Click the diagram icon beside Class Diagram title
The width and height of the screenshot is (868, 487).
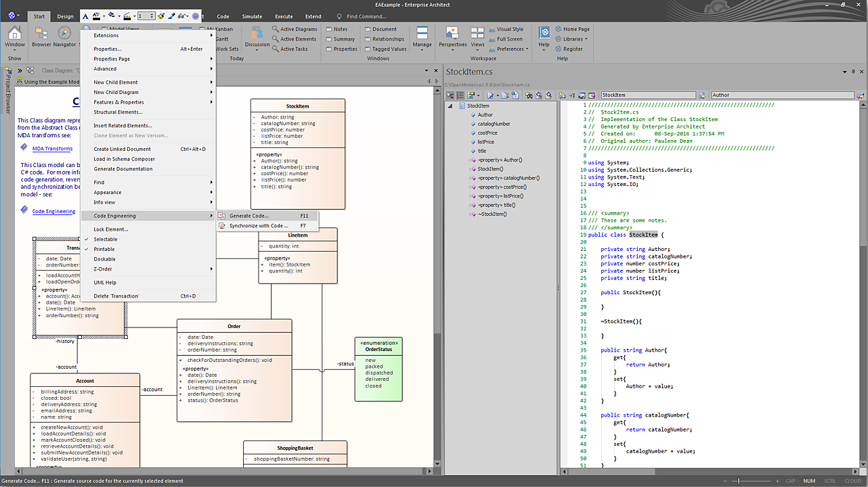point(32,70)
